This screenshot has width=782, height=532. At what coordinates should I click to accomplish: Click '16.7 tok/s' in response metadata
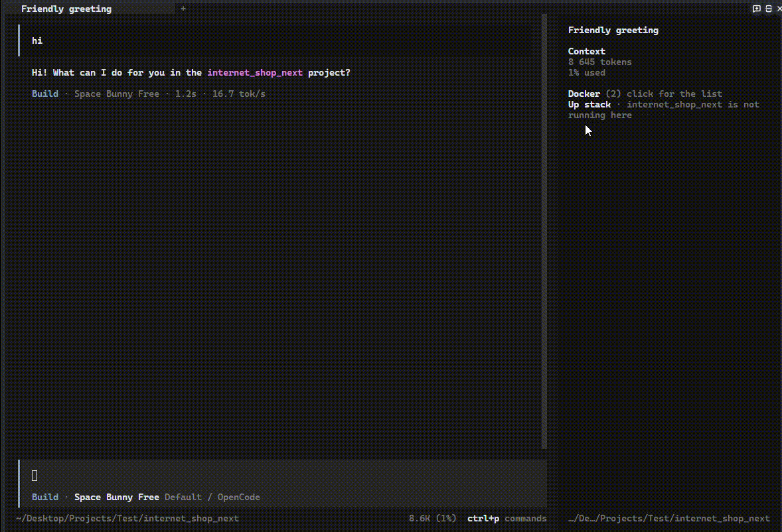pos(239,94)
